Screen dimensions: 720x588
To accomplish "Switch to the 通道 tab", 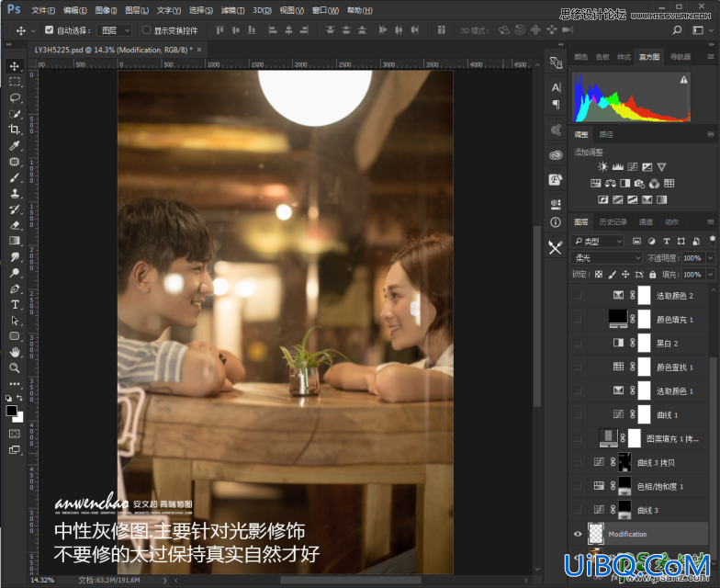I will pyautogui.click(x=646, y=222).
